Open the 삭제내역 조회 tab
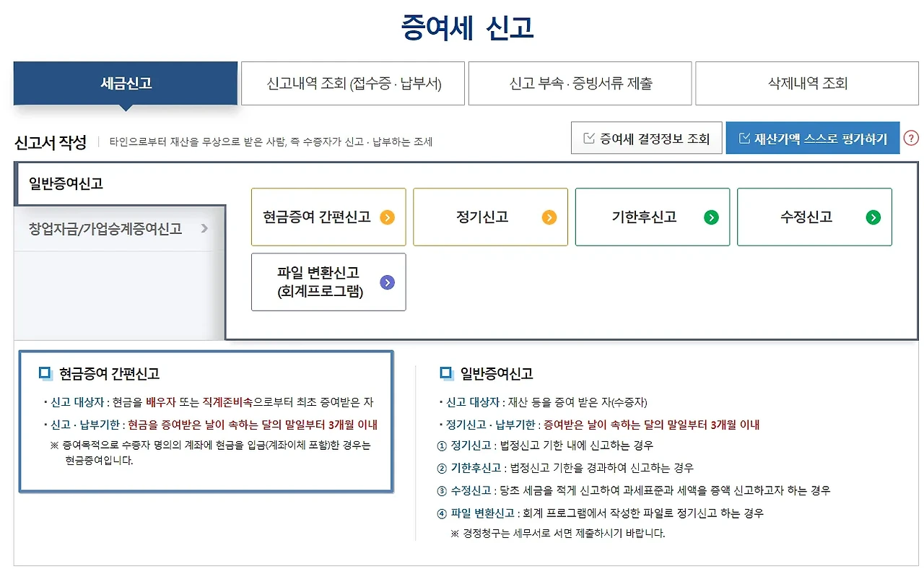The image size is (924, 569). pos(807,83)
